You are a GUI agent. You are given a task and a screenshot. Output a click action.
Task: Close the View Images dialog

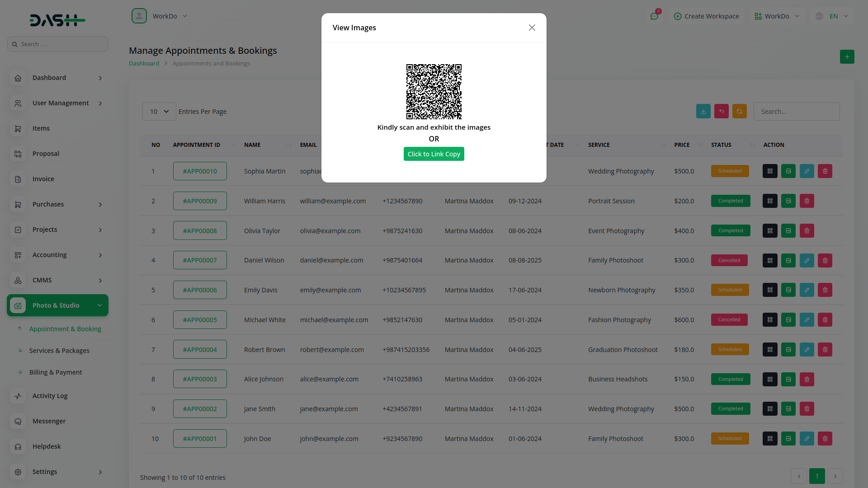[x=532, y=28]
